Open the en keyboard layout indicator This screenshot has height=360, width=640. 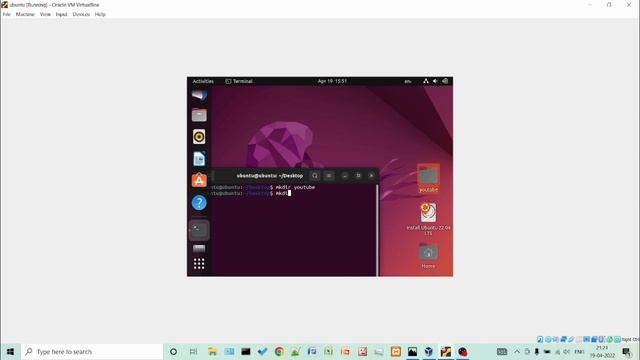tap(407, 81)
